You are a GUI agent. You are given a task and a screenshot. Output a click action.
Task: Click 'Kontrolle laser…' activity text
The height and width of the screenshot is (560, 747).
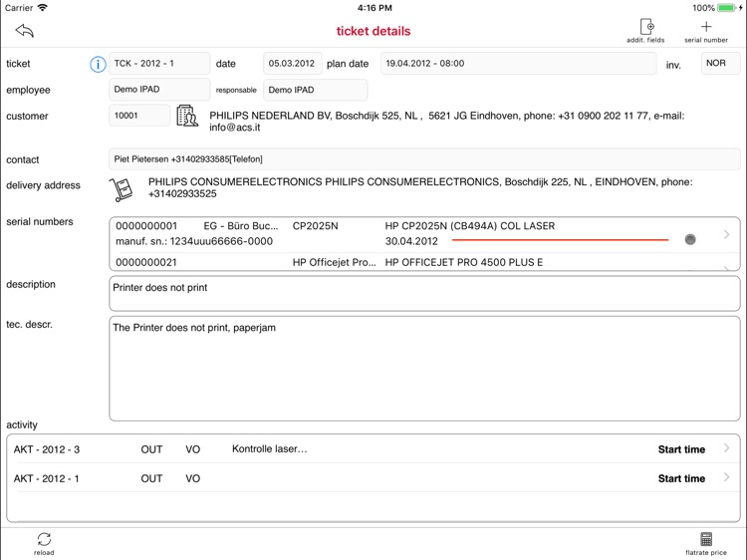click(269, 449)
